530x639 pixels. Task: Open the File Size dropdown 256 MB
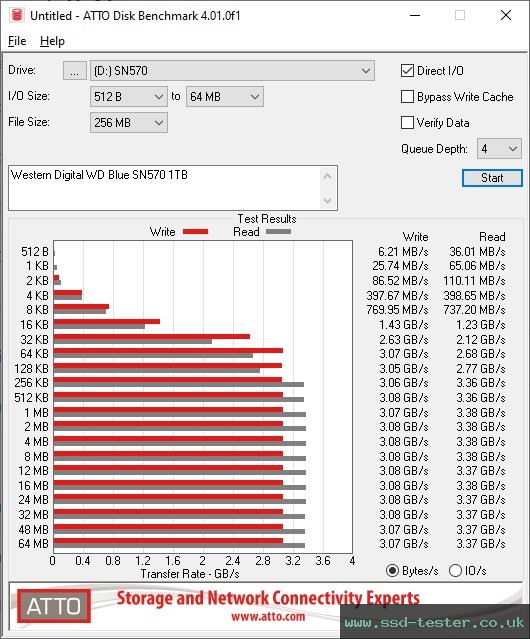(129, 123)
